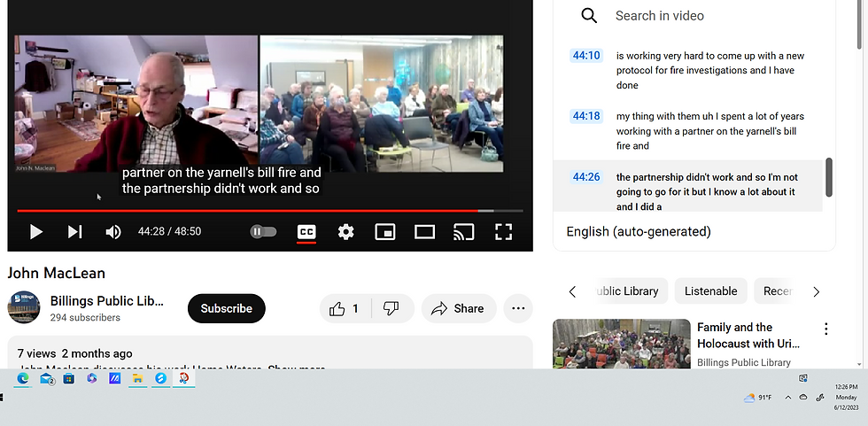Click the OneDrive cloud icon in system tray
Image resolution: width=868 pixels, height=426 pixels.
pyautogui.click(x=803, y=398)
